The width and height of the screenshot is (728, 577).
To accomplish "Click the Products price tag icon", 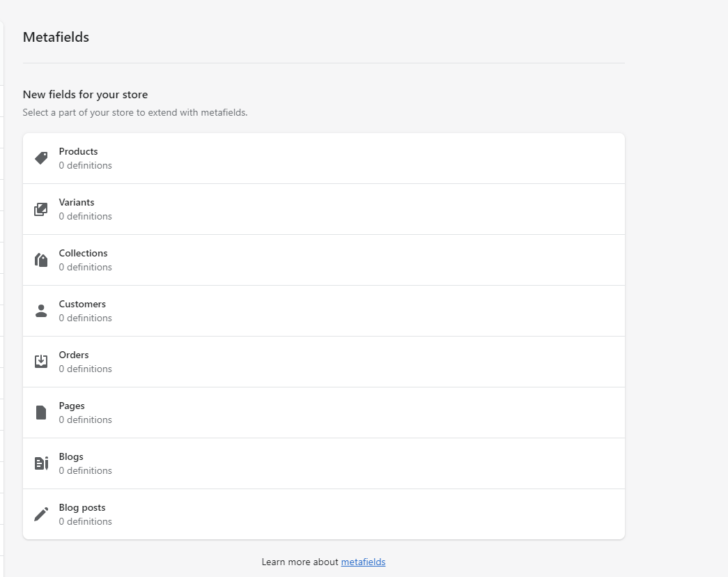I will 41,158.
